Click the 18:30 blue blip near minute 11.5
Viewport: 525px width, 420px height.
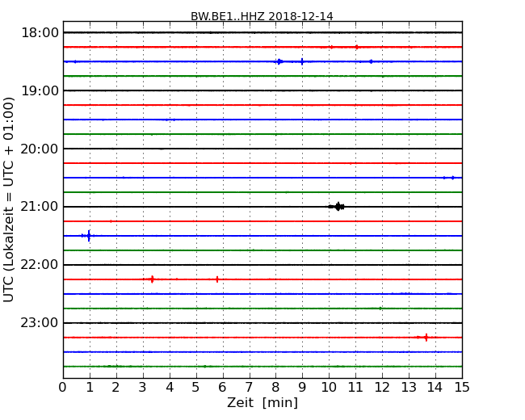click(x=371, y=61)
